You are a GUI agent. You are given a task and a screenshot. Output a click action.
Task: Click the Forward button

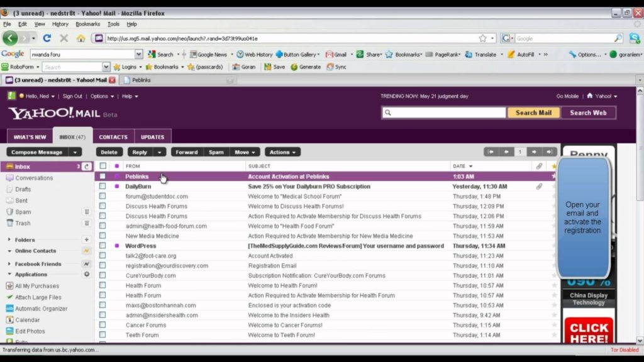click(x=186, y=152)
